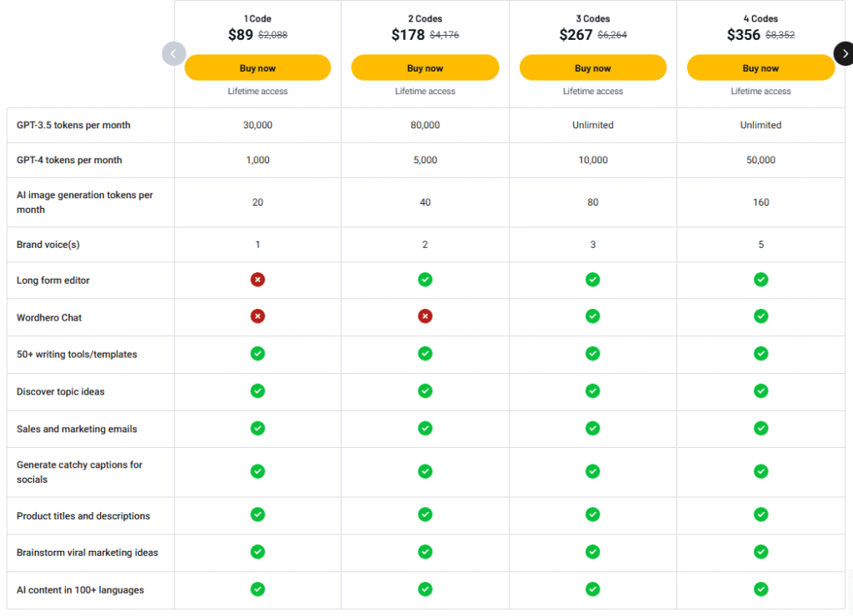Click the struck-through $2,088 price
Image resolution: width=853 pixels, height=616 pixels.
point(272,35)
